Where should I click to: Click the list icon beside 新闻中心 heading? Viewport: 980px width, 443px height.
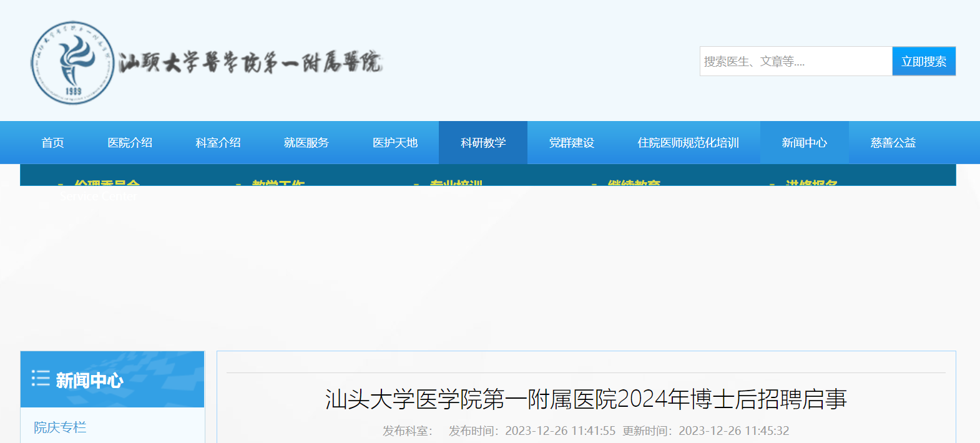pos(41,378)
